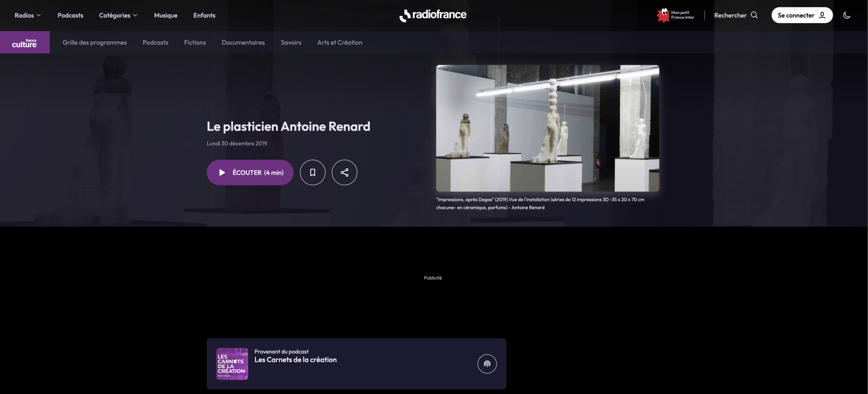
Task: Click the search magnifier icon
Action: (754, 15)
